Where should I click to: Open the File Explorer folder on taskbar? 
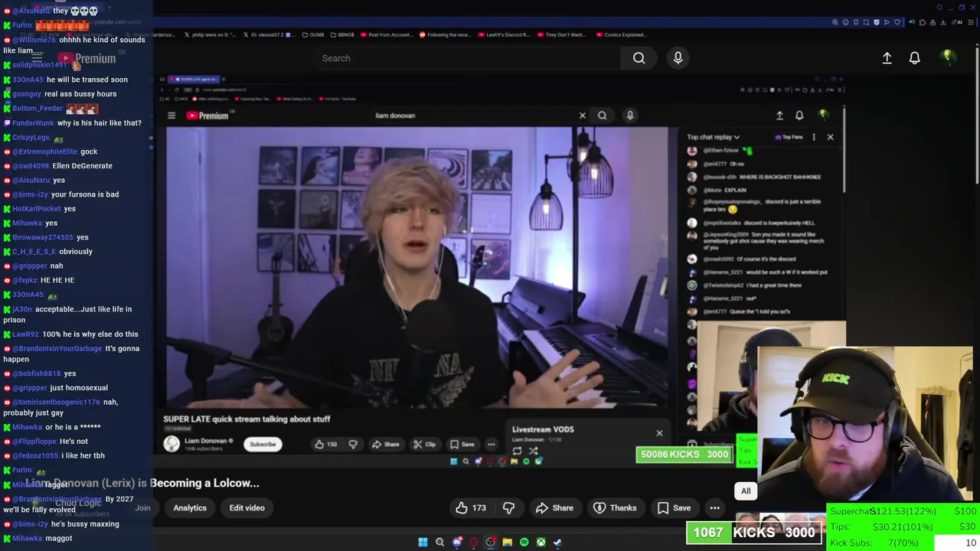[507, 543]
